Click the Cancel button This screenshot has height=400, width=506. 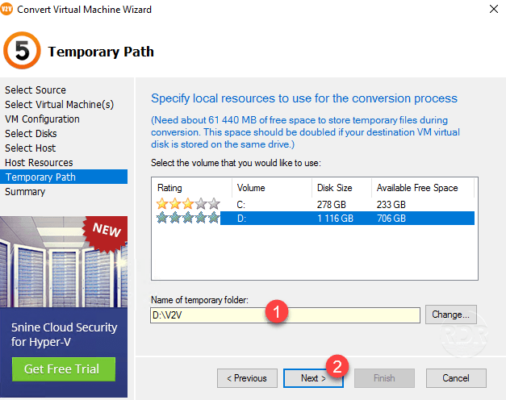coord(456,378)
